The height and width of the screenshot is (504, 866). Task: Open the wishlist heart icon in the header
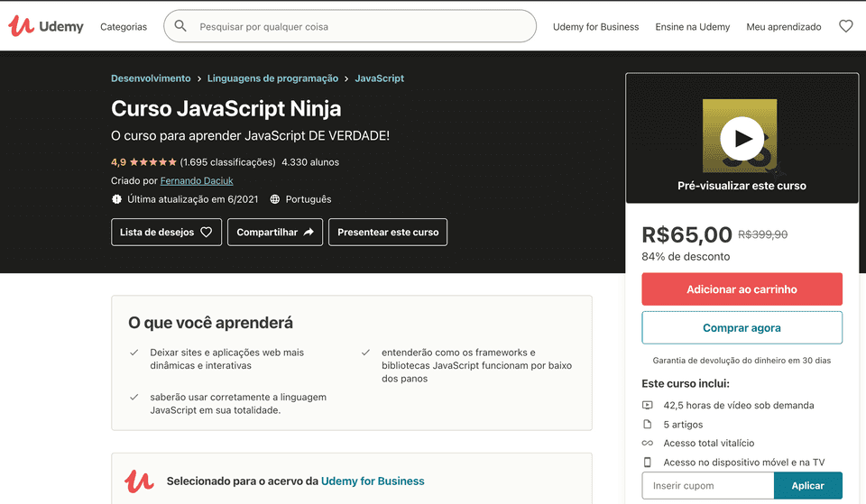845,26
